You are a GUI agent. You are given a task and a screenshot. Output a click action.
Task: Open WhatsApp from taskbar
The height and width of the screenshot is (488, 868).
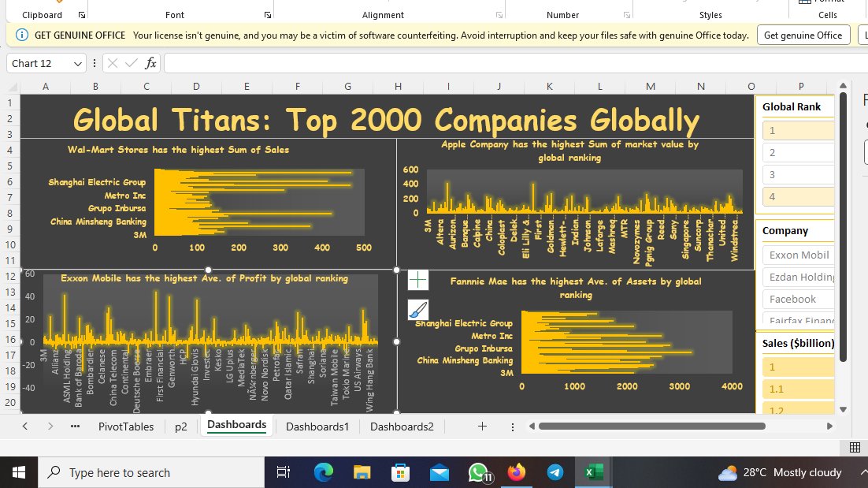tap(479, 472)
